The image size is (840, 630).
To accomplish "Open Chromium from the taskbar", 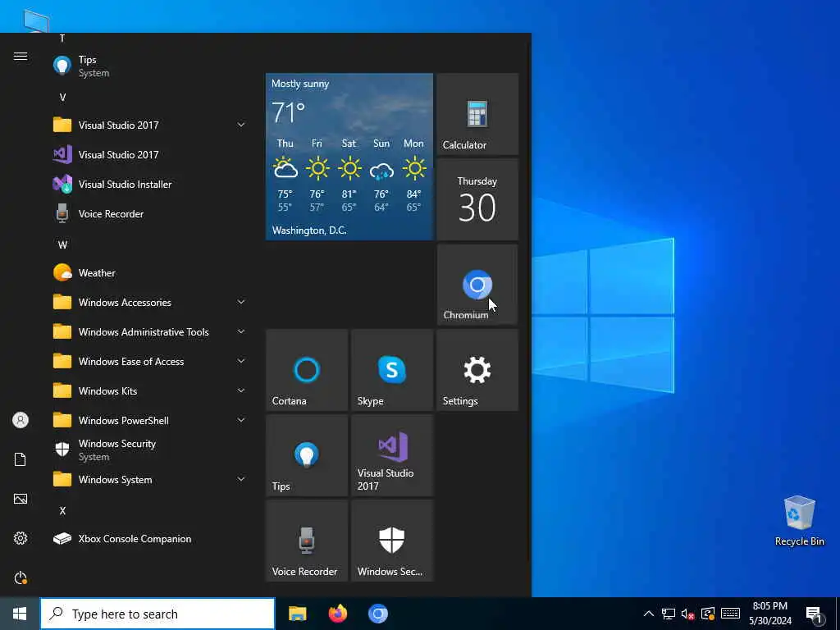I will click(x=377, y=614).
